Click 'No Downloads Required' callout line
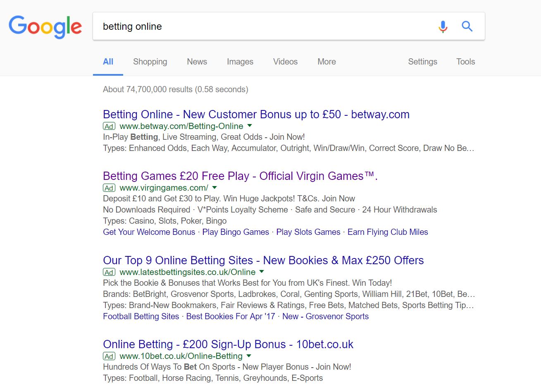This screenshot has width=541, height=392. point(270,210)
